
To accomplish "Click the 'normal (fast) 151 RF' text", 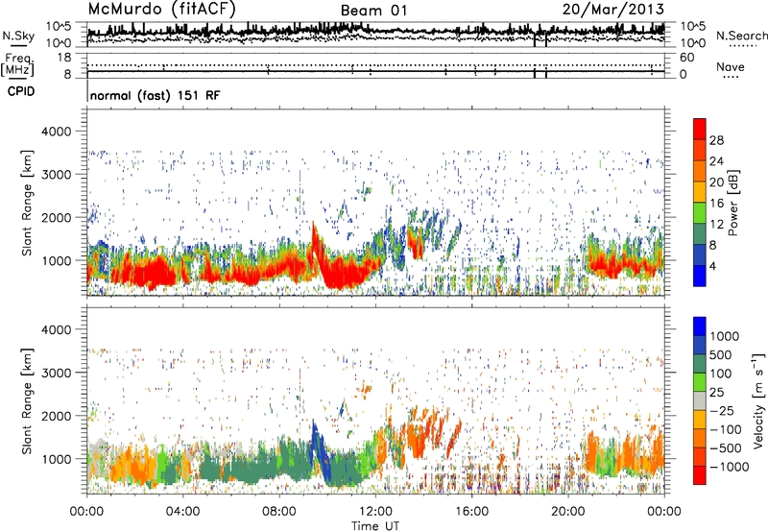I will click(x=155, y=95).
